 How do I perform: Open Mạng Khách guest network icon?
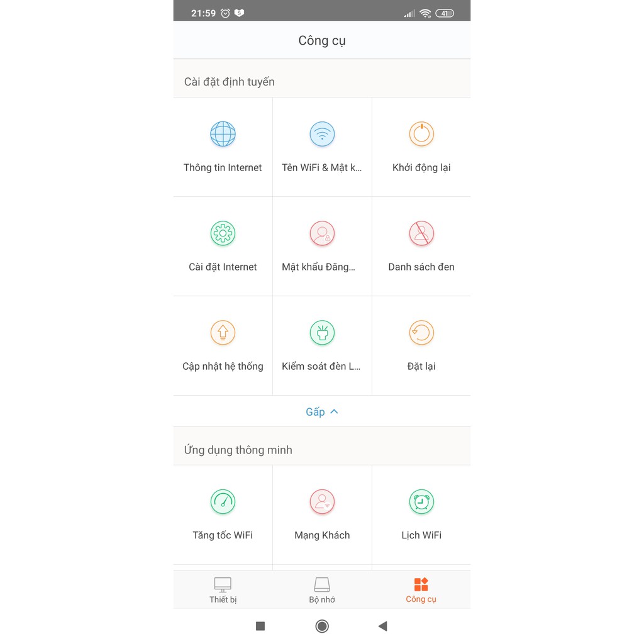(x=322, y=502)
